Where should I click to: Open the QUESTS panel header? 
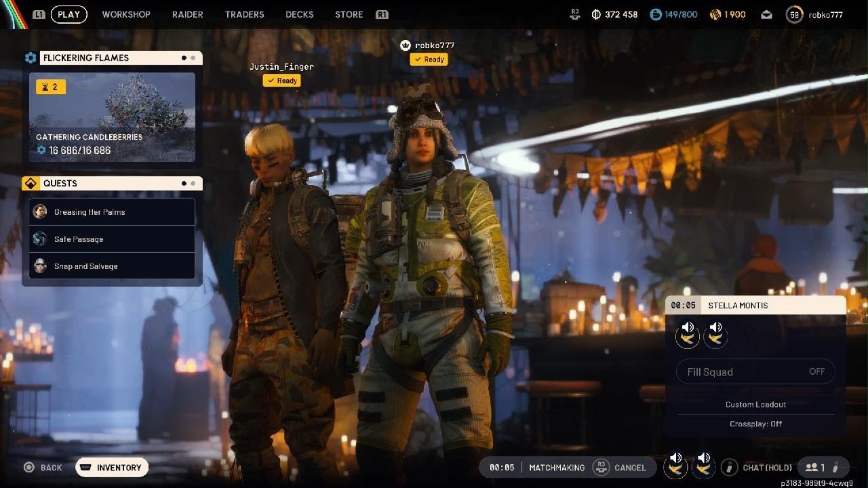121,184
